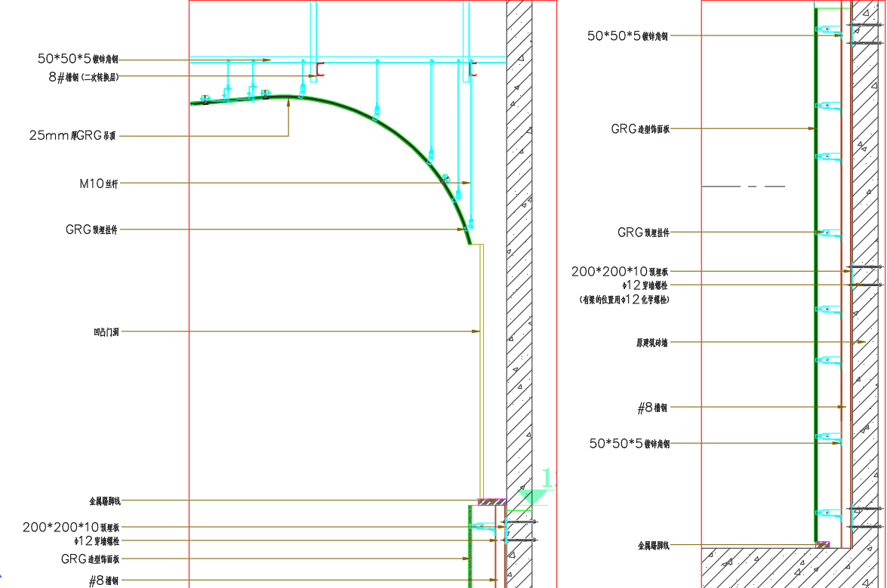The height and width of the screenshot is (588, 887).
Task: Click the "凹凸门洞" label text
Action: pyautogui.click(x=105, y=331)
